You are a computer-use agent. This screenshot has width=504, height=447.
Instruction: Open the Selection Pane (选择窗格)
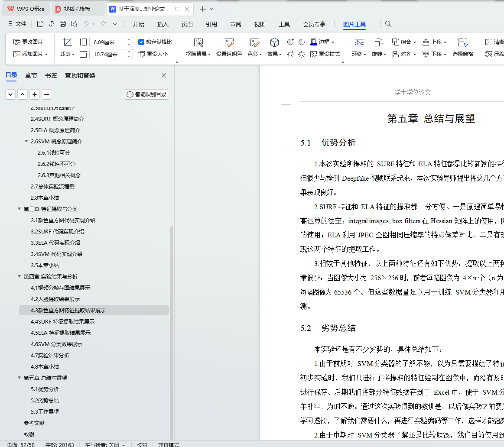click(x=462, y=48)
